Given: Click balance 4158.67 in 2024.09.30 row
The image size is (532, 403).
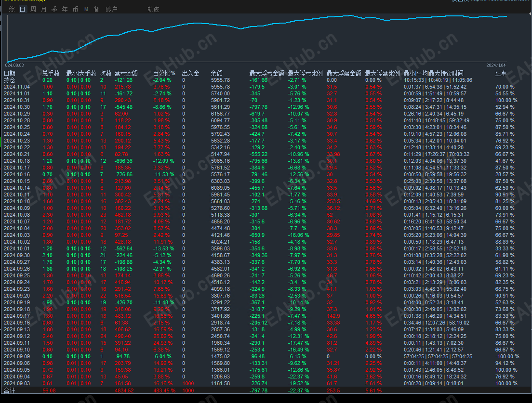Looking at the screenshot, I should click(220, 255).
